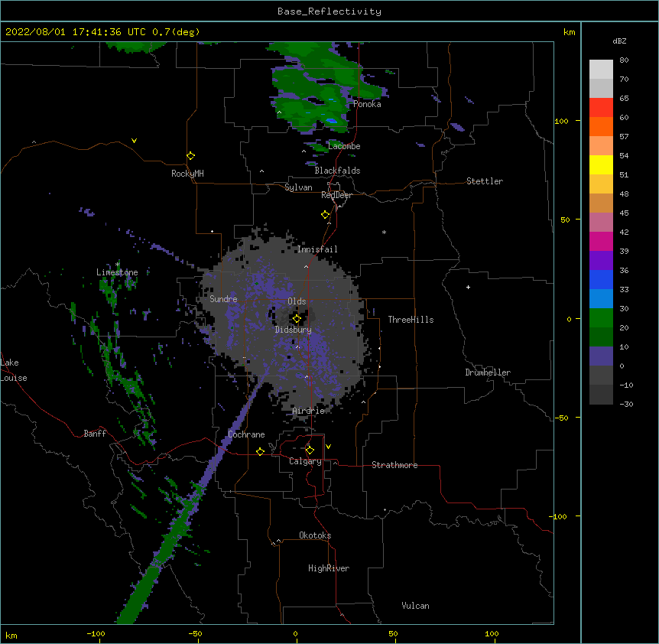
Task: Click the km unit label at top right
Action: [x=569, y=32]
